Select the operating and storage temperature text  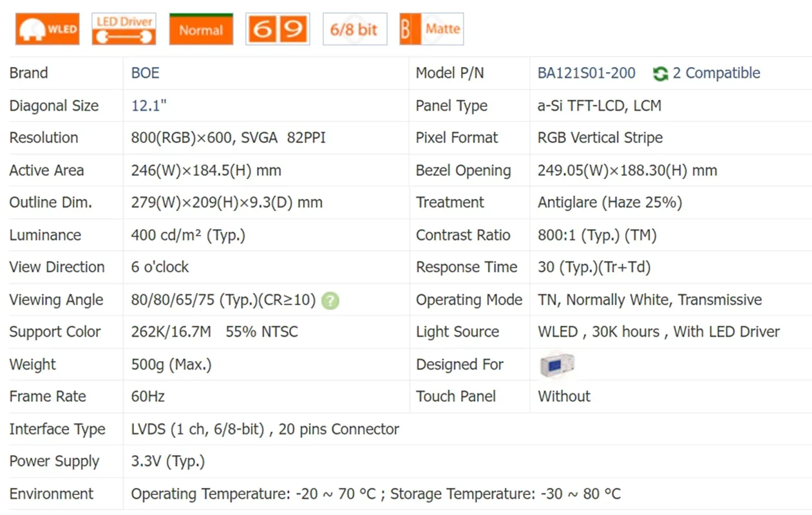point(376,494)
